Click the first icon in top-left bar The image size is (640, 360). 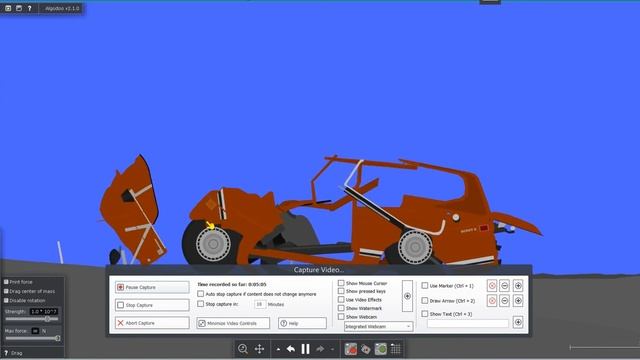pos(8,8)
